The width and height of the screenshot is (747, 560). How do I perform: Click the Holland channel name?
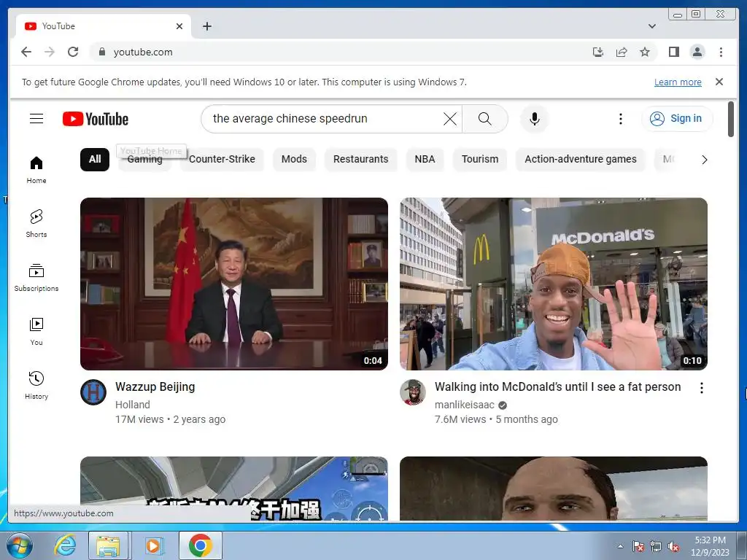pyautogui.click(x=133, y=405)
